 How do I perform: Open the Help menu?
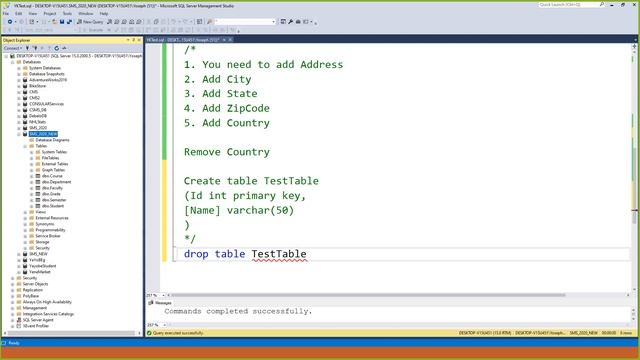tap(104, 13)
